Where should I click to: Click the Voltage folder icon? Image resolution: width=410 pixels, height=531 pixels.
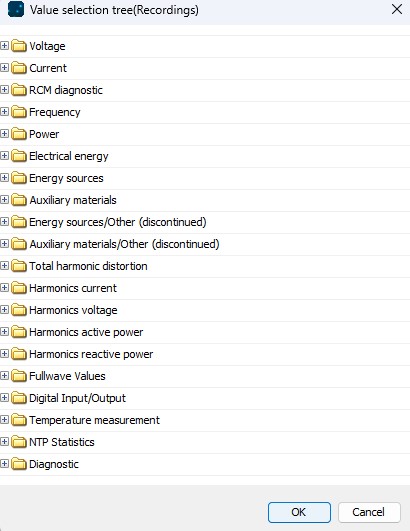click(19, 46)
